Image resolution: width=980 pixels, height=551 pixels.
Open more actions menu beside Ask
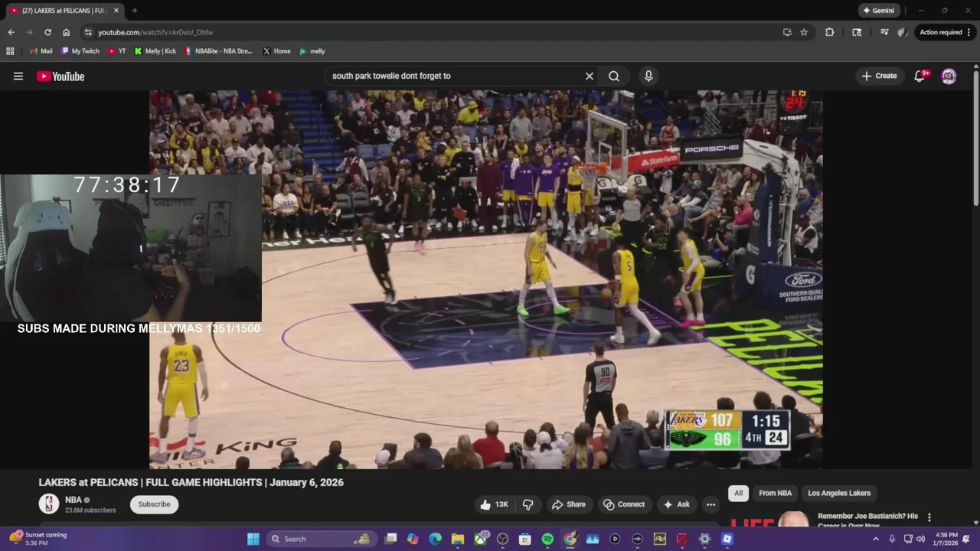pyautogui.click(x=710, y=504)
